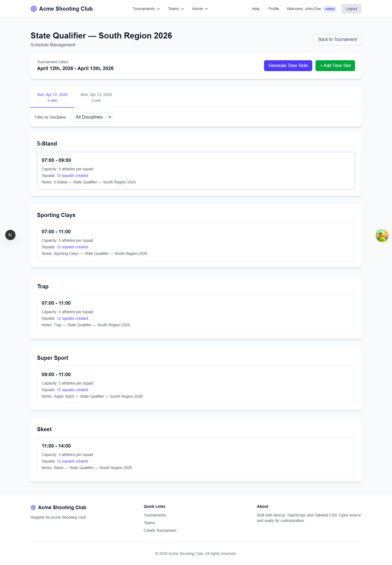392x565 pixels.
Task: Click the Logout button
Action: coord(351,9)
